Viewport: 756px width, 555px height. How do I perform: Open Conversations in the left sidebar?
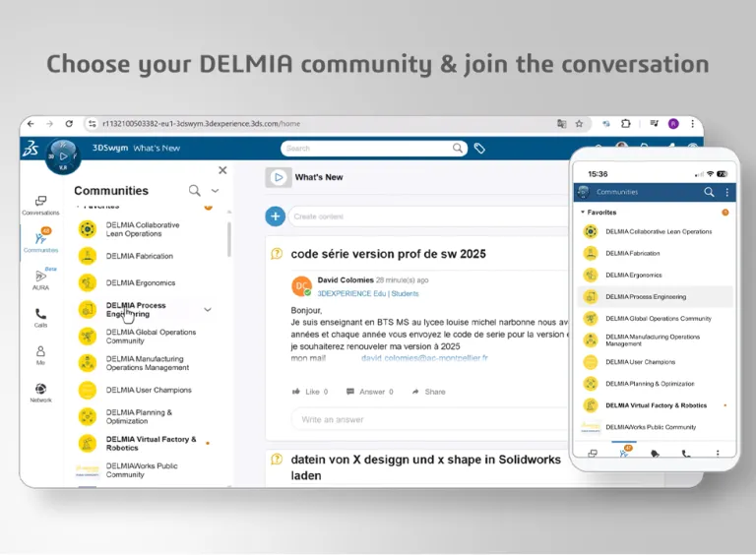pos(40,206)
